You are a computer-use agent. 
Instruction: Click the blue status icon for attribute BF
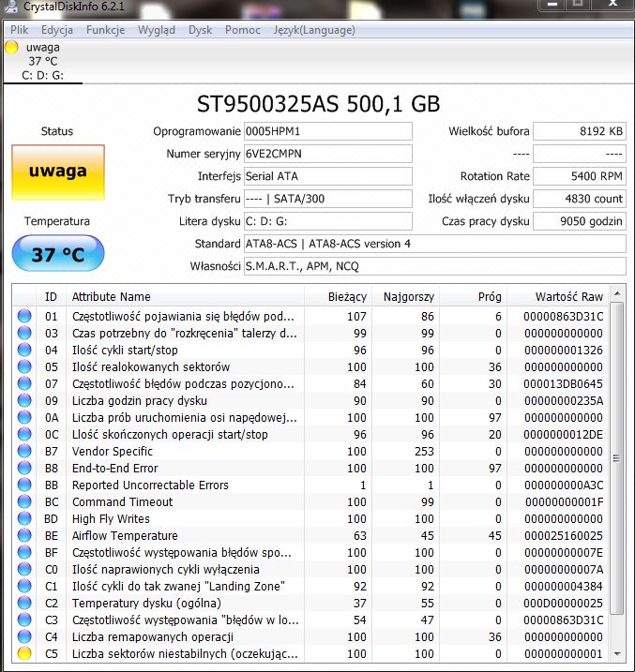24,552
